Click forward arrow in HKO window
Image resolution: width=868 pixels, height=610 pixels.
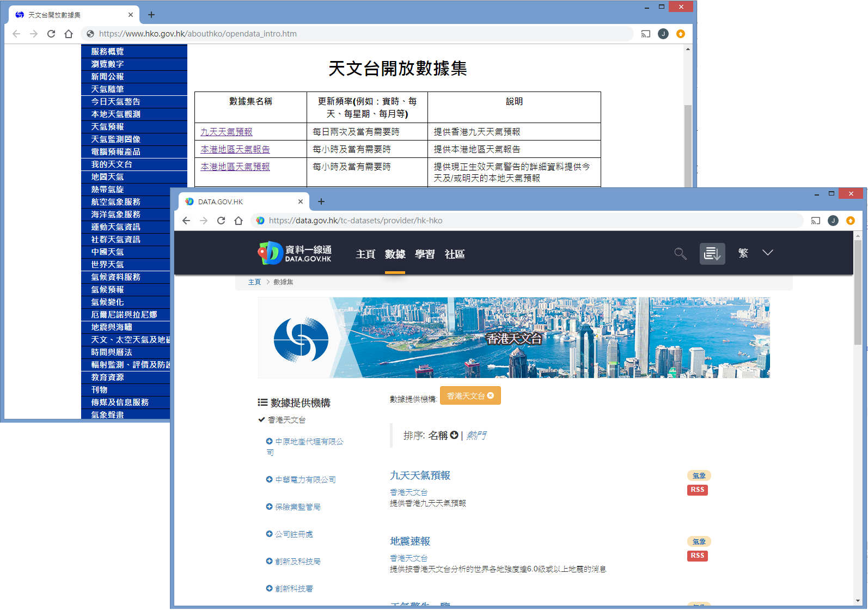(x=34, y=34)
